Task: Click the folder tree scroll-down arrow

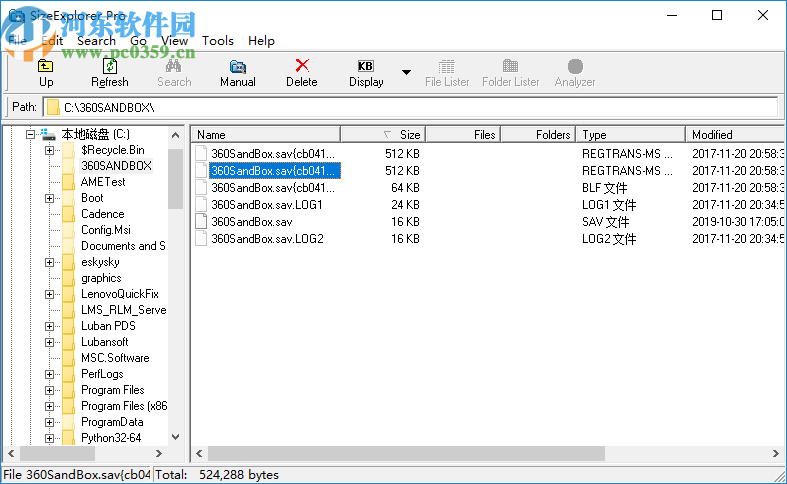Action: coord(175,437)
